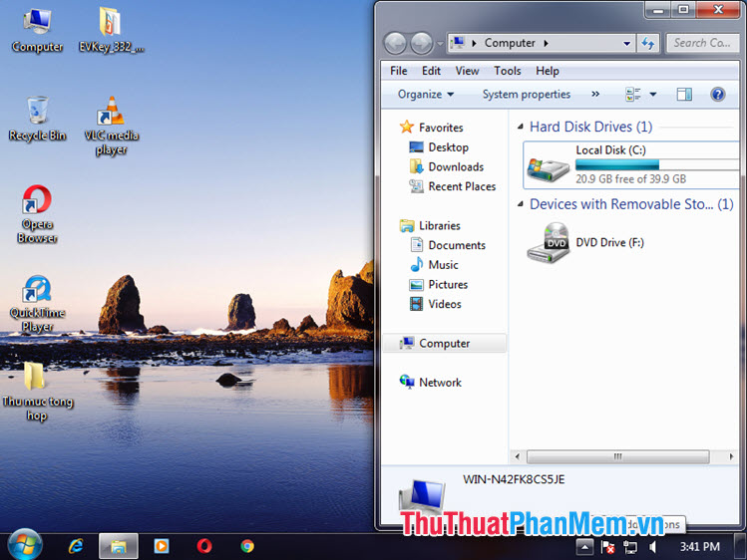Open the volume speaker tray icon
The width and height of the screenshot is (747, 560).
[x=652, y=547]
